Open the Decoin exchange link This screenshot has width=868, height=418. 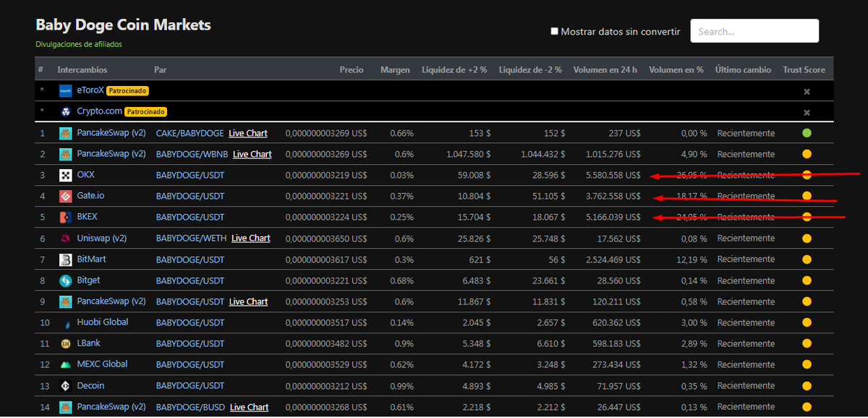90,385
